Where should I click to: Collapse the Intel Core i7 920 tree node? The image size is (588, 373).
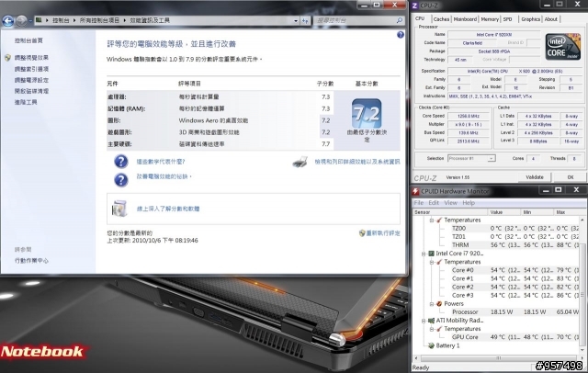pos(424,254)
